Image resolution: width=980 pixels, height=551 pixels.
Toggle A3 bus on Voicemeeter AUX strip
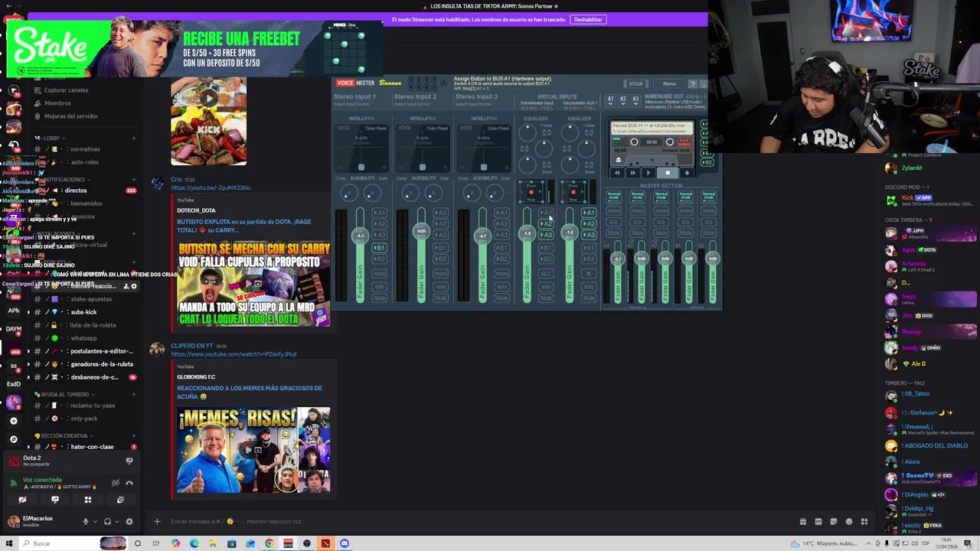[589, 235]
